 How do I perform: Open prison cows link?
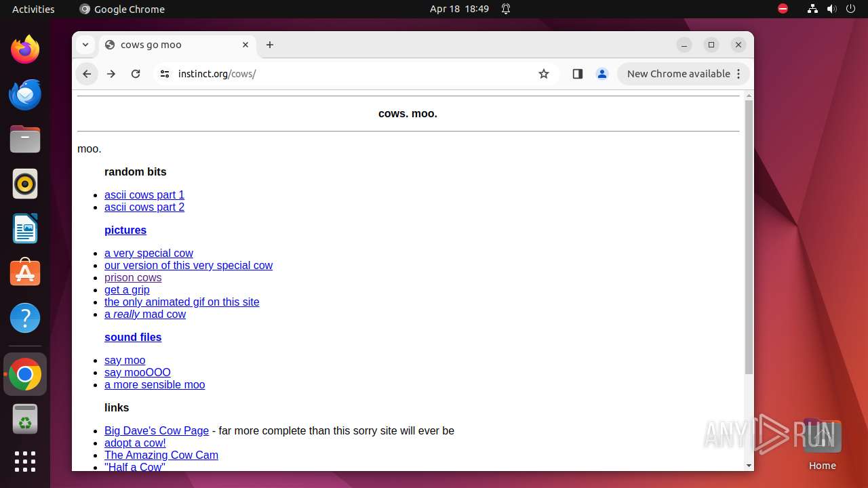click(133, 277)
